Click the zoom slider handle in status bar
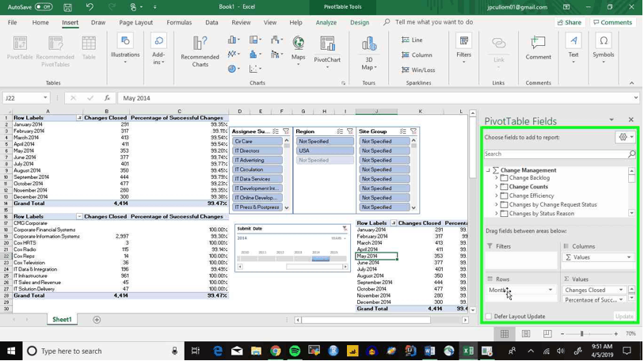This screenshot has width=644, height=361. click(x=581, y=334)
